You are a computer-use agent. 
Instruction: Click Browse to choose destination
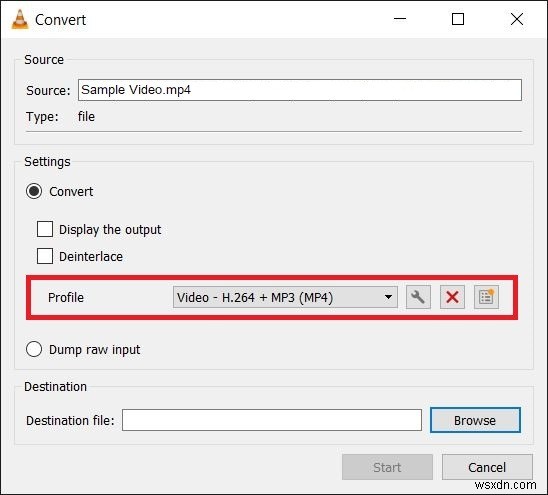(x=475, y=420)
